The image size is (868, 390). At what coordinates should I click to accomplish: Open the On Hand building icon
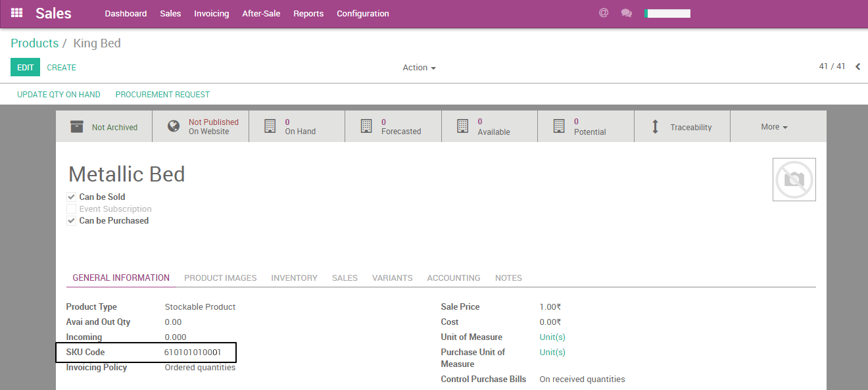(270, 126)
